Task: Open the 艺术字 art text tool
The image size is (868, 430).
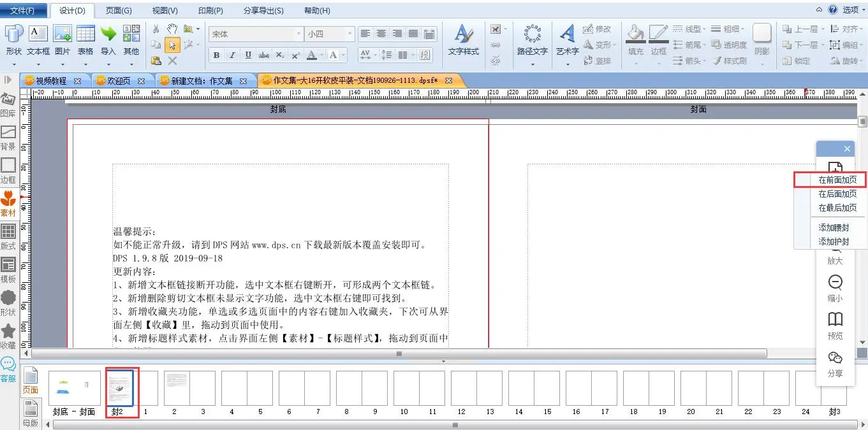Action: coord(567,41)
